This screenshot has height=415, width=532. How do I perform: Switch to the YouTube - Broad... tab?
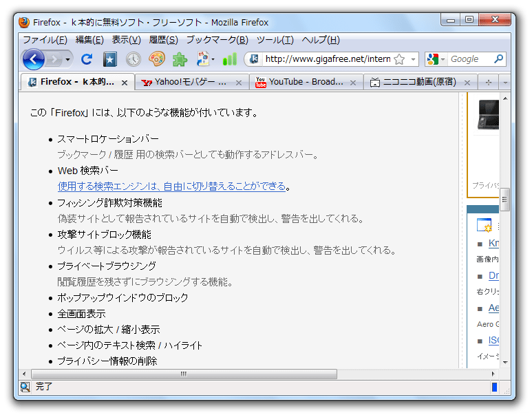pos(306,83)
